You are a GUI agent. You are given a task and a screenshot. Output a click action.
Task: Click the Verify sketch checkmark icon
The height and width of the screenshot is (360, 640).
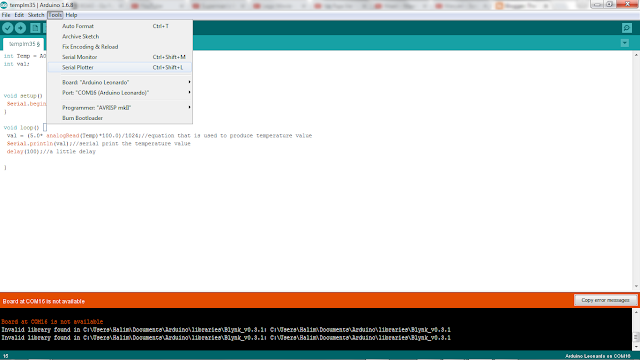pos(8,28)
